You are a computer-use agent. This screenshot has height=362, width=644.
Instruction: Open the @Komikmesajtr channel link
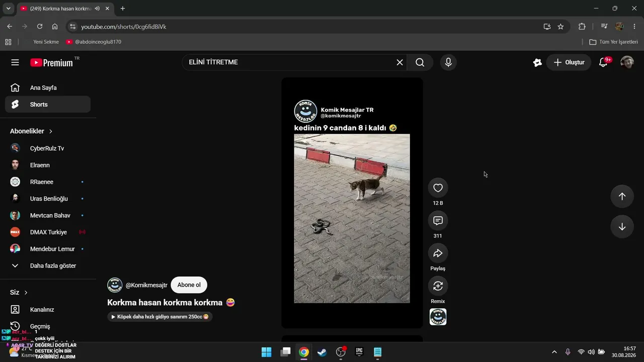pyautogui.click(x=146, y=285)
